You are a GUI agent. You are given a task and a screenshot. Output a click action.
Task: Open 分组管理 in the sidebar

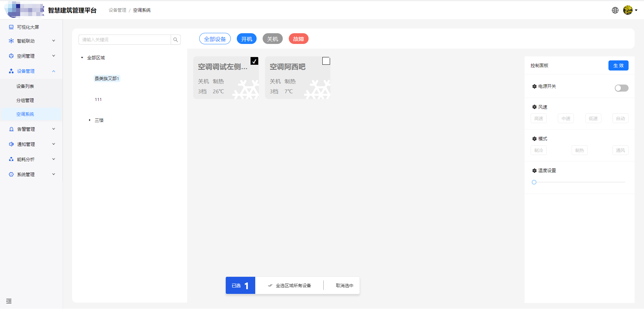click(x=25, y=100)
